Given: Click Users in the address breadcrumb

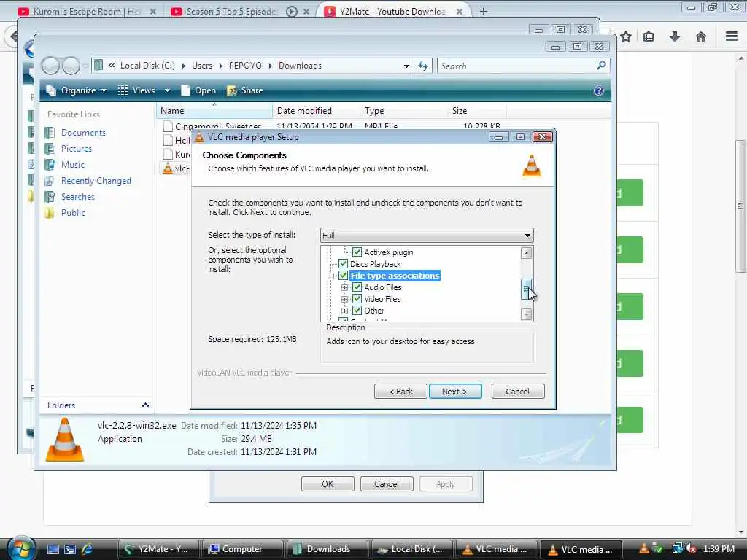Looking at the screenshot, I should (202, 66).
